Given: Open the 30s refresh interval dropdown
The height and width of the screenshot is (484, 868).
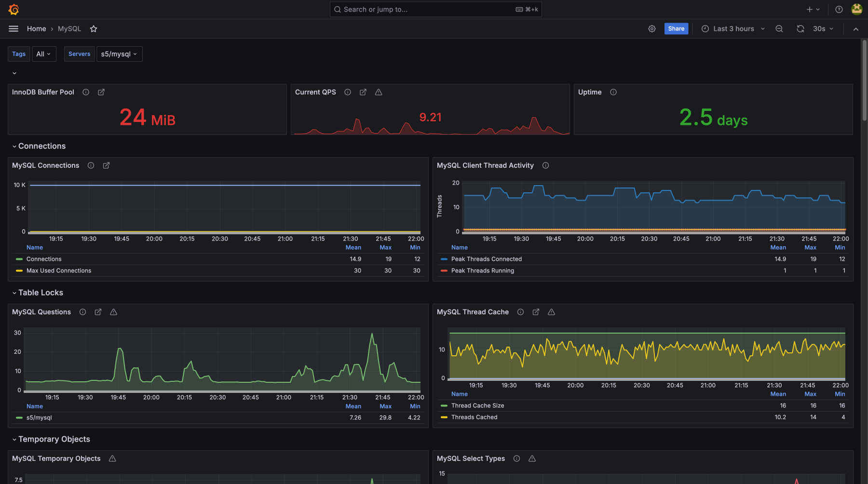Looking at the screenshot, I should tap(823, 29).
